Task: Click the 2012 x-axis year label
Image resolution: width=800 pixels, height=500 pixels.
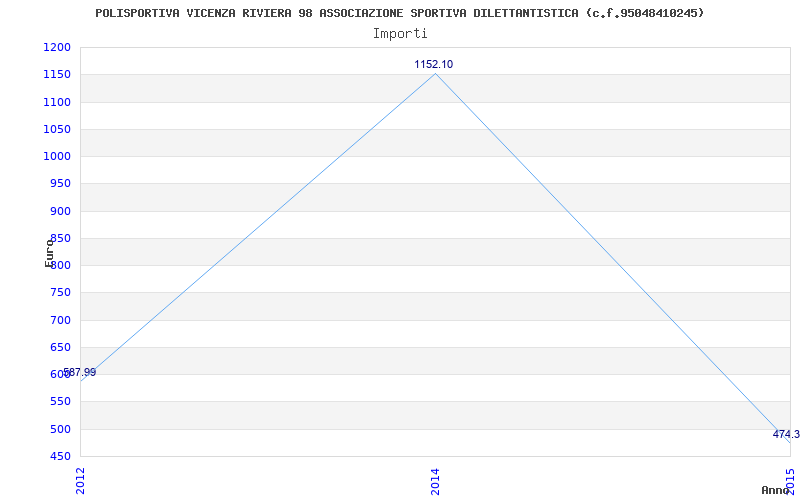Action: click(x=80, y=480)
